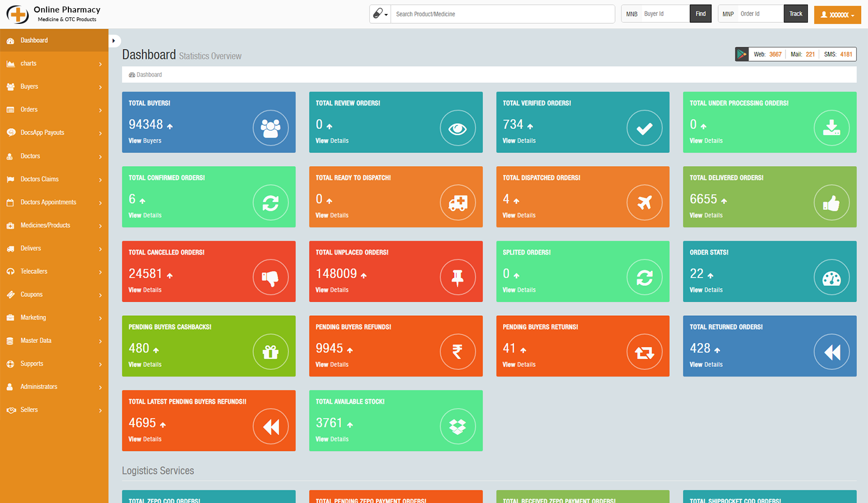The image size is (868, 503).
Task: Expand the Buyers sidebar menu
Action: tap(54, 87)
